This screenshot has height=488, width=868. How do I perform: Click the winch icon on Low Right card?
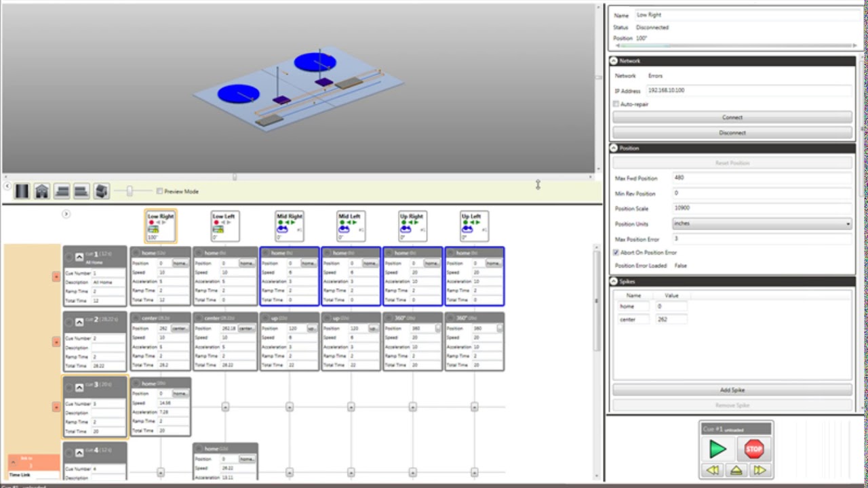153,229
